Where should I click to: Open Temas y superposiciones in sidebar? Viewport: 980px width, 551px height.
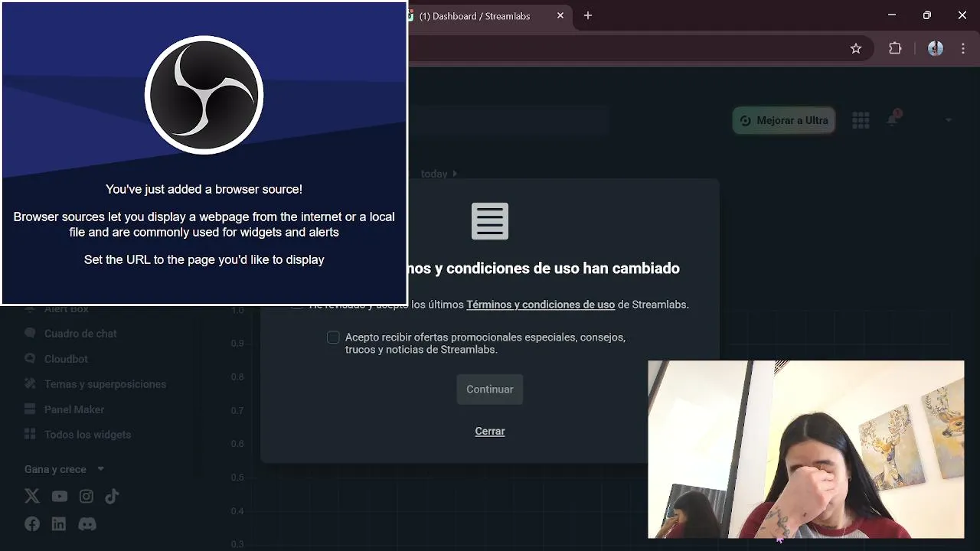pos(105,384)
